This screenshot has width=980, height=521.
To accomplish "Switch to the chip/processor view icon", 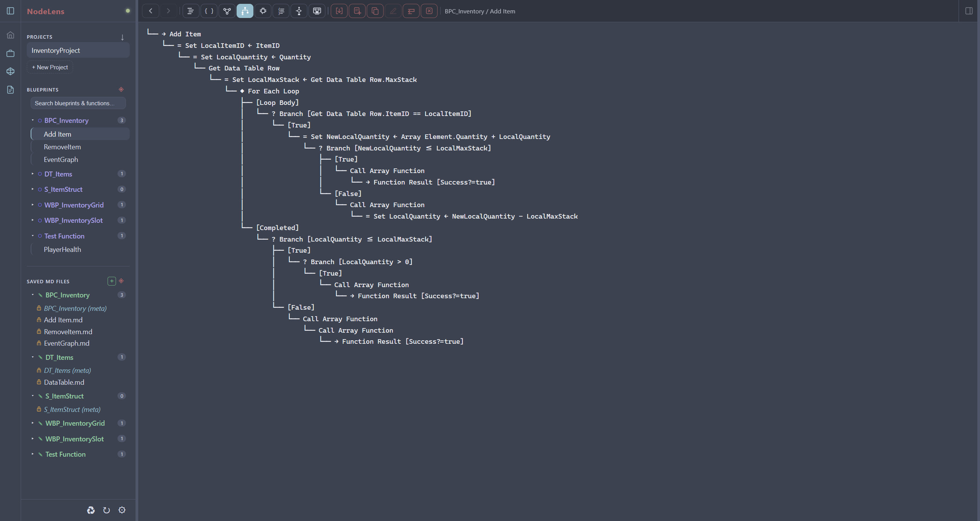I will 263,11.
